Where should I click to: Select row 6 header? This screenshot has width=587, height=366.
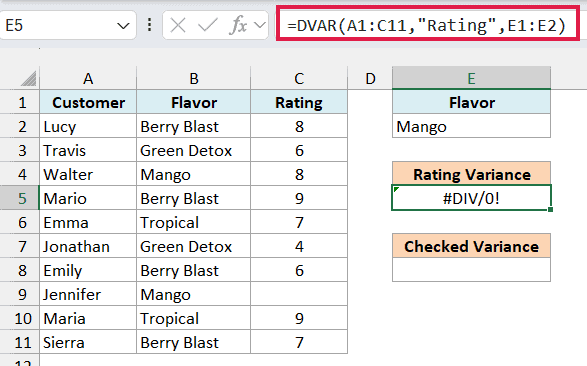19,223
